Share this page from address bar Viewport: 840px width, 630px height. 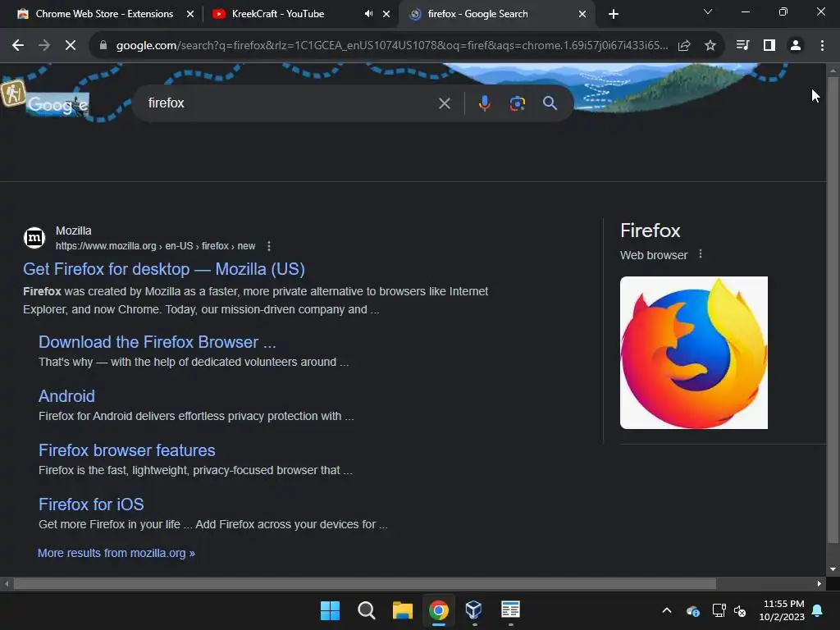(x=684, y=46)
